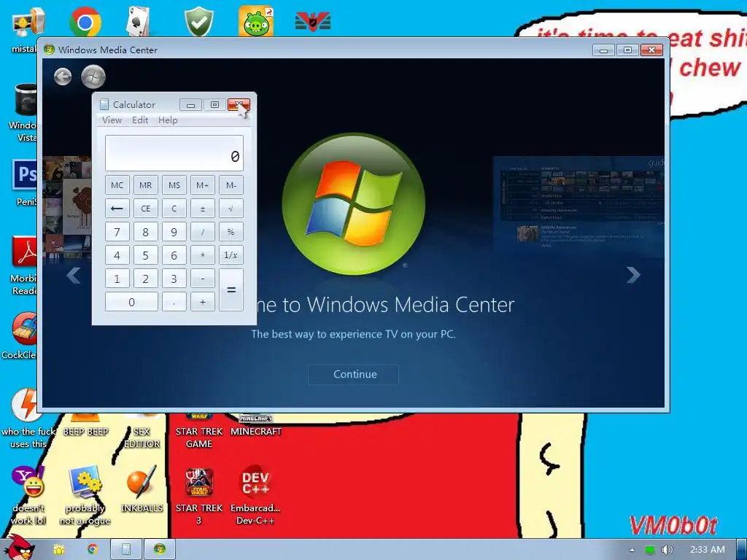The width and height of the screenshot is (747, 560).
Task: Open the green shield checkmark desktop icon
Action: click(x=198, y=21)
